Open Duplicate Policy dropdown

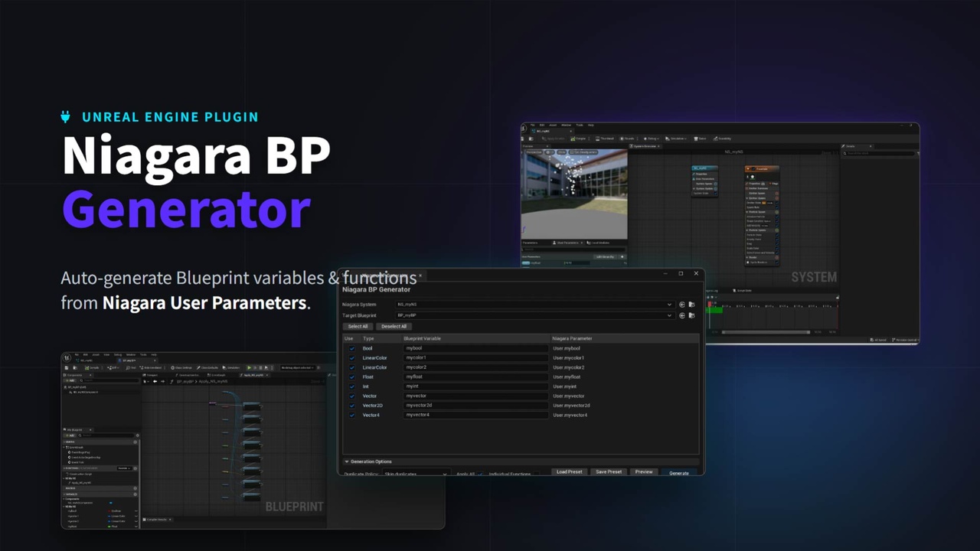416,474
